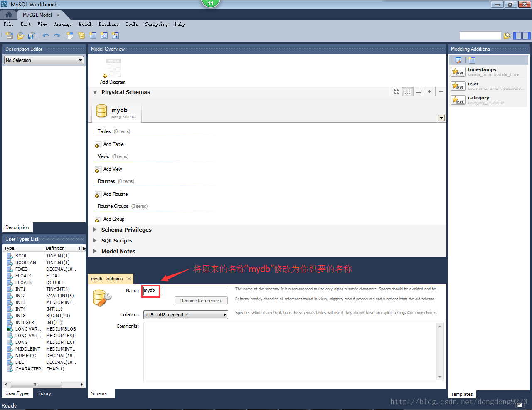Click the add new schema toolbar icon
Viewport: 532px width, 410px height.
coord(81,36)
